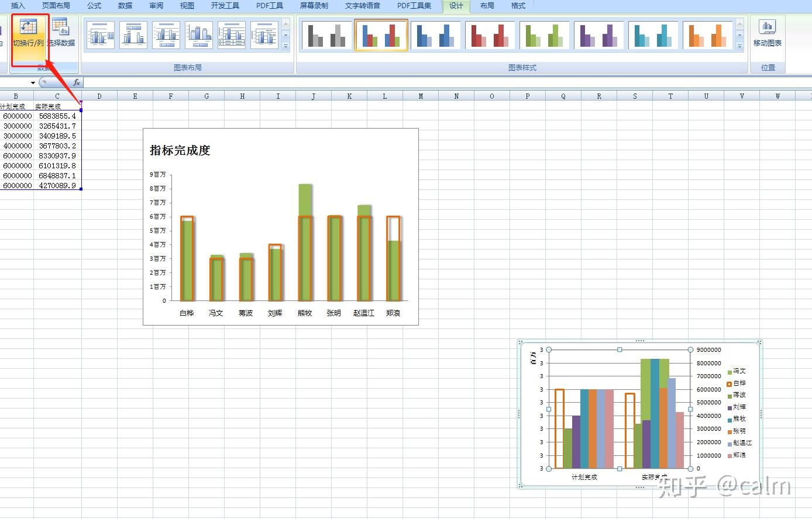
Task: Select cell with value 8330937.9
Action: pyautogui.click(x=57, y=156)
